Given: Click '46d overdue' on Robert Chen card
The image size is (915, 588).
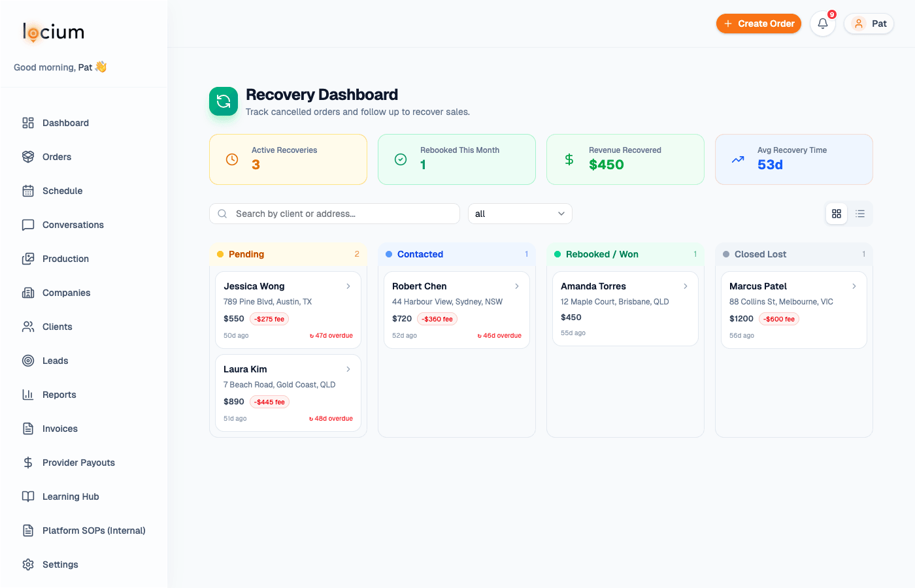Looking at the screenshot, I should click(499, 336).
